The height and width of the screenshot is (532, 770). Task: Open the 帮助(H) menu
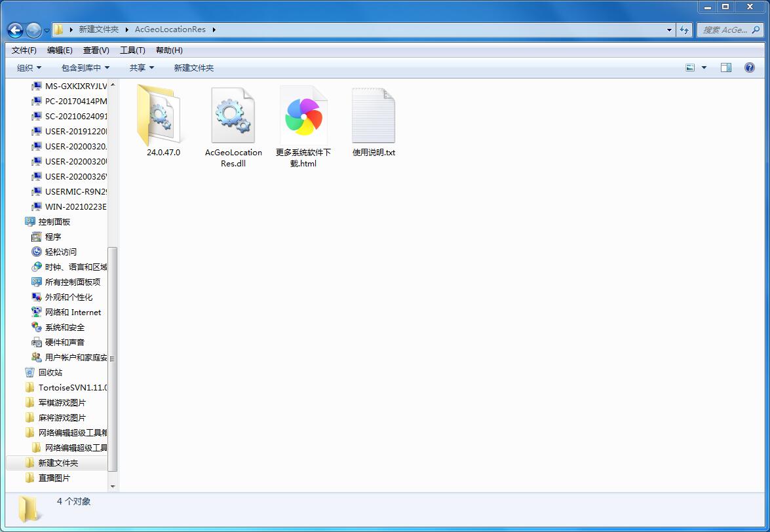[170, 50]
